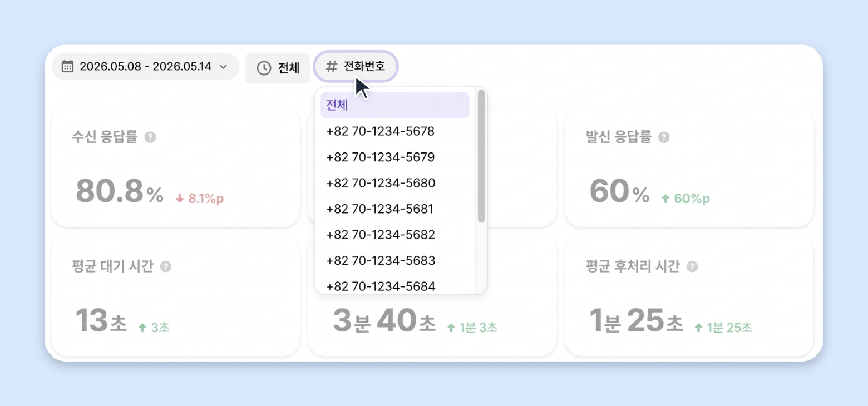The width and height of the screenshot is (868, 406).
Task: Open help tooltip for 수신 응답률
Action: 150,137
